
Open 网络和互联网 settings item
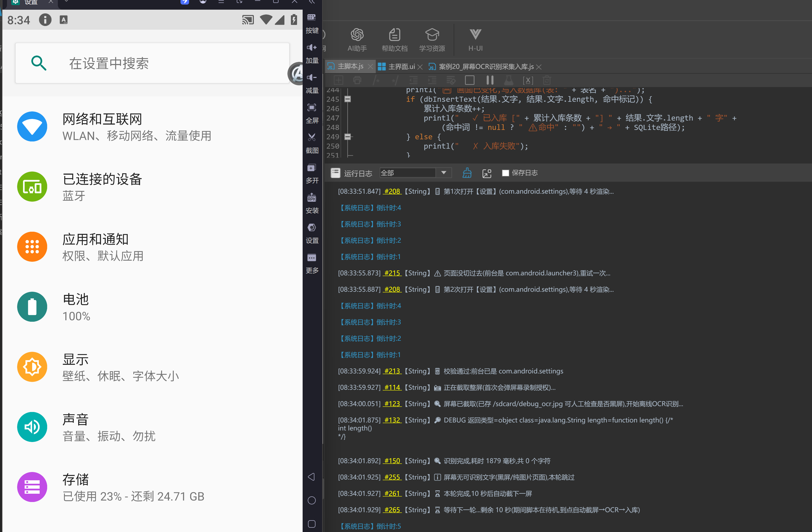pos(152,127)
